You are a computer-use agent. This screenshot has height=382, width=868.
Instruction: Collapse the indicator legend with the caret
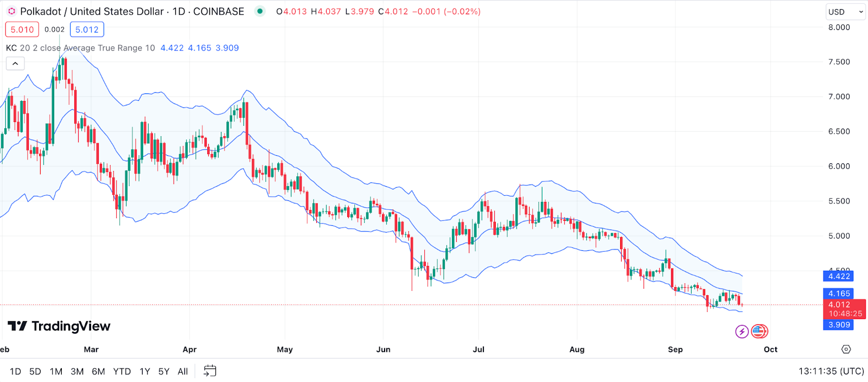[15, 63]
